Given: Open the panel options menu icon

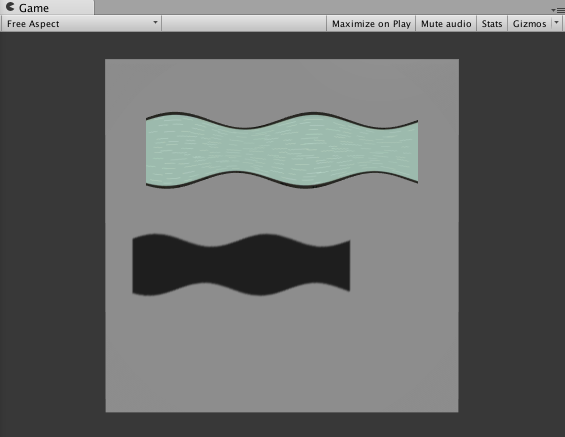Looking at the screenshot, I should click(x=558, y=10).
